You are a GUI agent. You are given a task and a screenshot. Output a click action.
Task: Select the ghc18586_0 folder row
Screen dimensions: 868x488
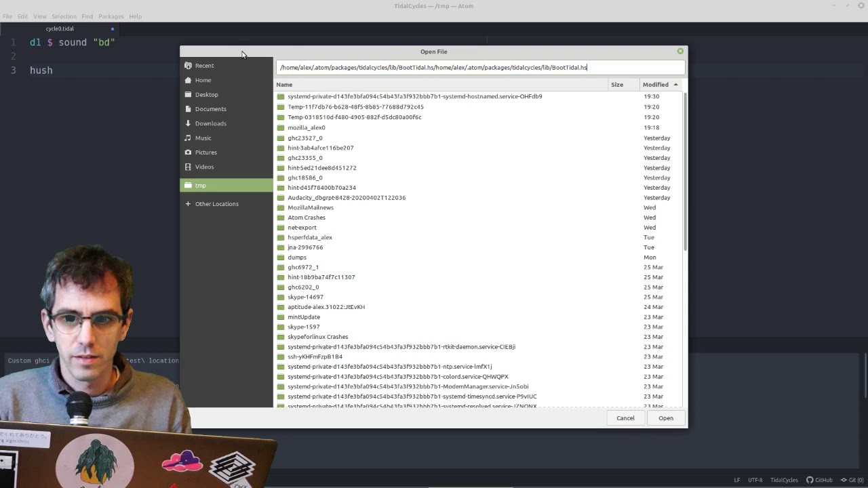(x=478, y=178)
